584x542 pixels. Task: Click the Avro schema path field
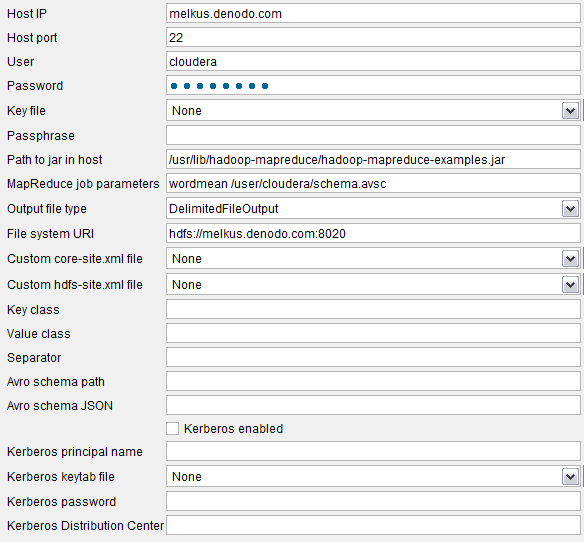pos(373,381)
